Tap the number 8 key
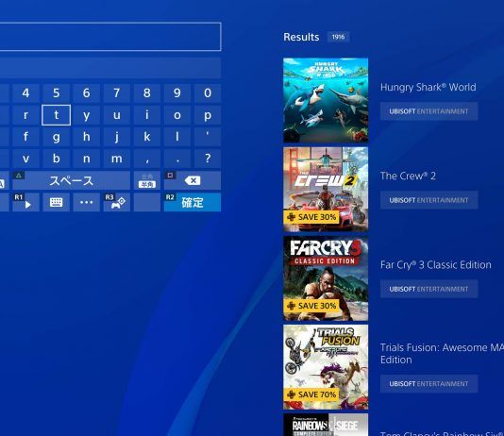 [x=147, y=92]
